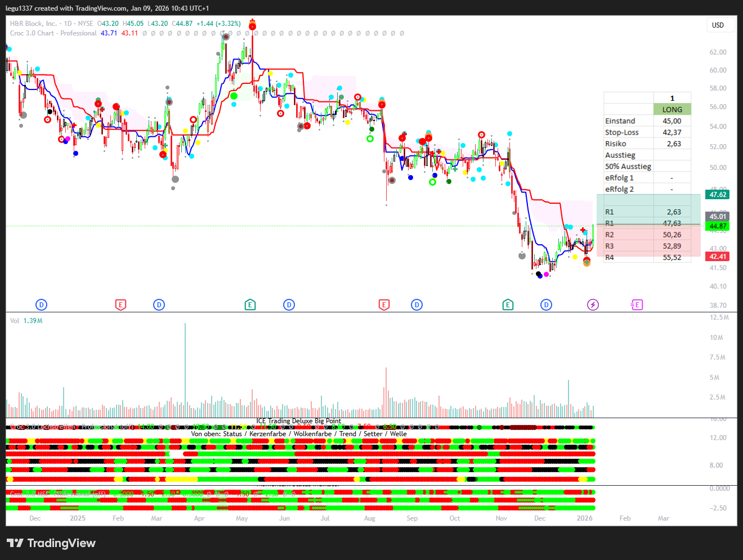Select the Croc 3.0 Chart indicator legend
The image size is (743, 560).
53,33
